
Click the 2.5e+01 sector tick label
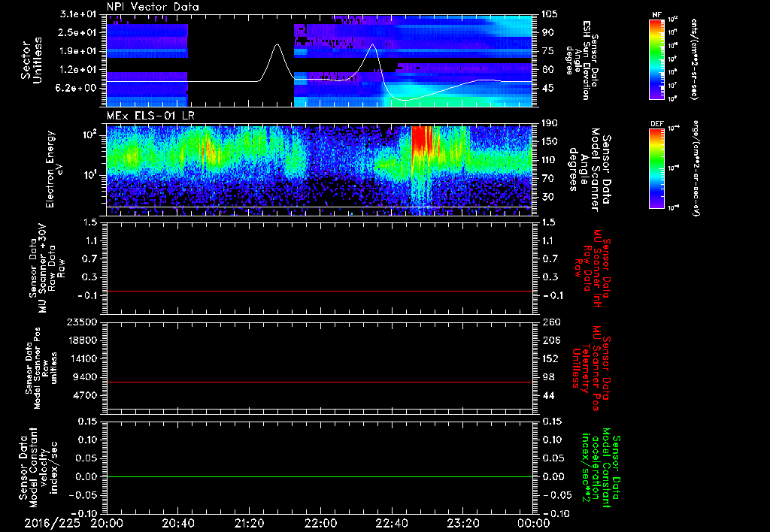(x=78, y=32)
